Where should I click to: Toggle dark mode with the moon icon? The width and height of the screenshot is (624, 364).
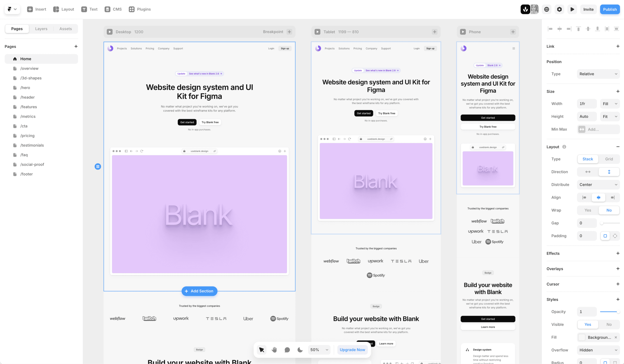point(300,350)
